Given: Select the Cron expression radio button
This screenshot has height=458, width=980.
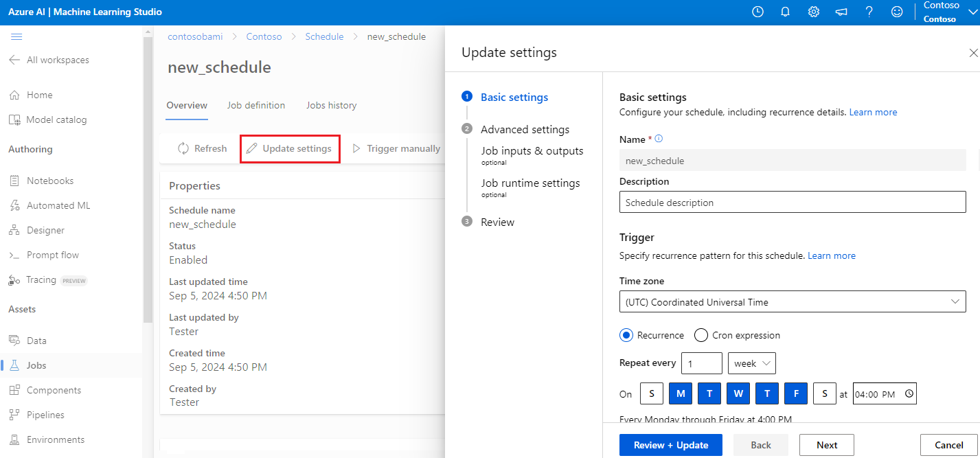Looking at the screenshot, I should click(701, 335).
